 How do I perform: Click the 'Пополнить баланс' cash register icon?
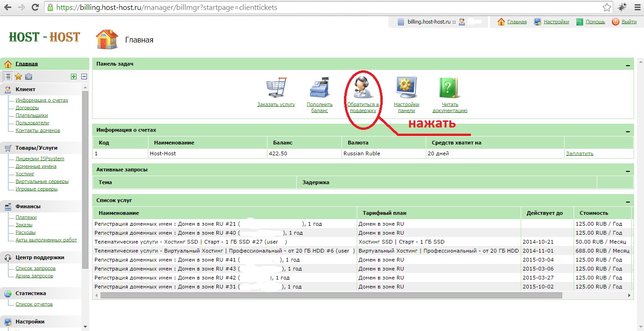click(x=319, y=89)
